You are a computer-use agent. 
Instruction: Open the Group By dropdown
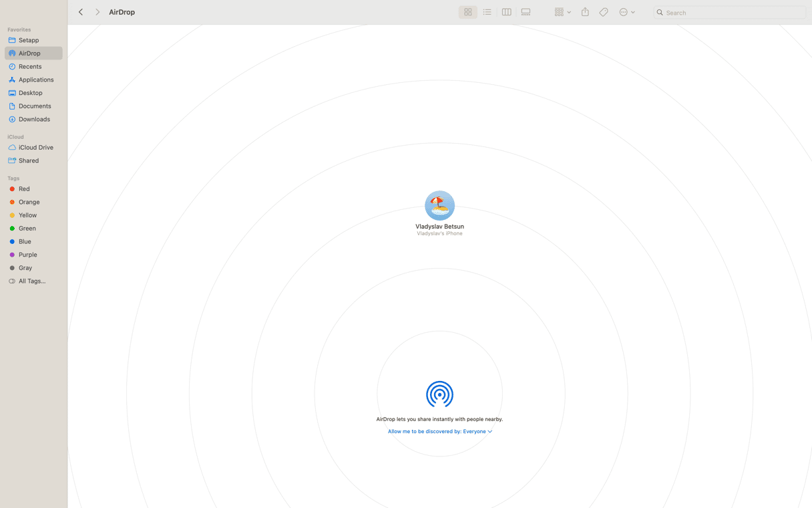coord(562,12)
